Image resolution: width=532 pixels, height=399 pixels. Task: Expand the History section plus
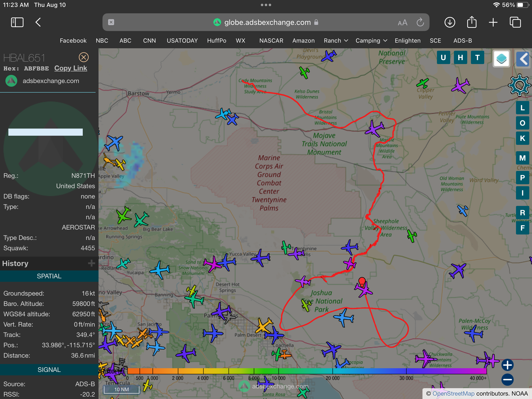point(91,263)
